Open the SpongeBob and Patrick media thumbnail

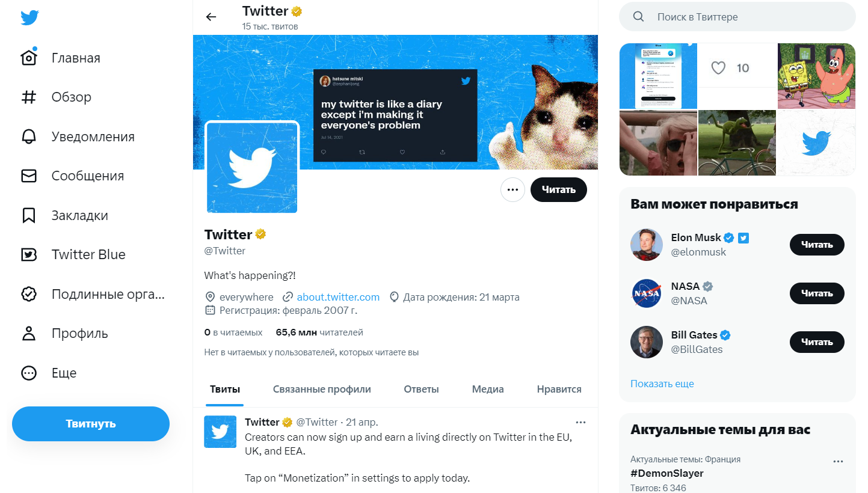(x=816, y=76)
